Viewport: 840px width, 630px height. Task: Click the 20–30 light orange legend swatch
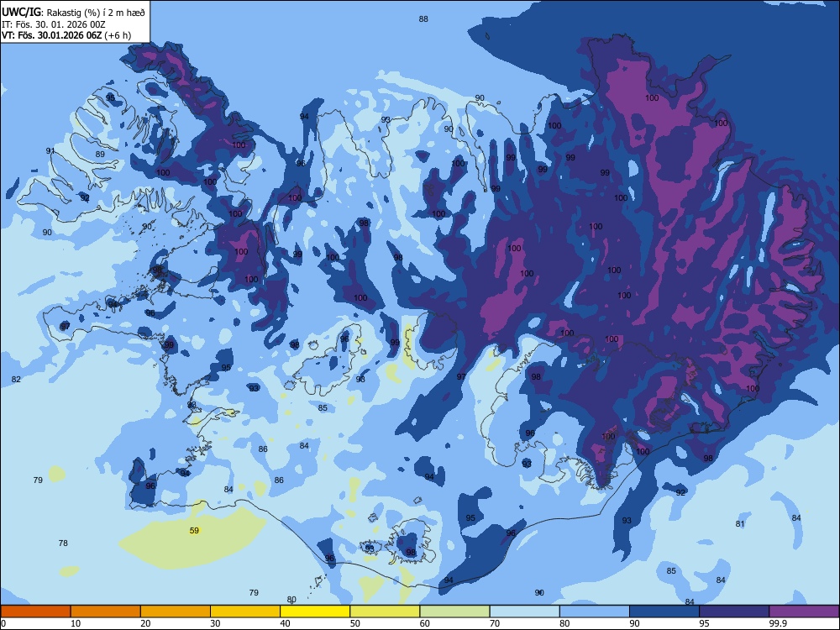point(176,612)
